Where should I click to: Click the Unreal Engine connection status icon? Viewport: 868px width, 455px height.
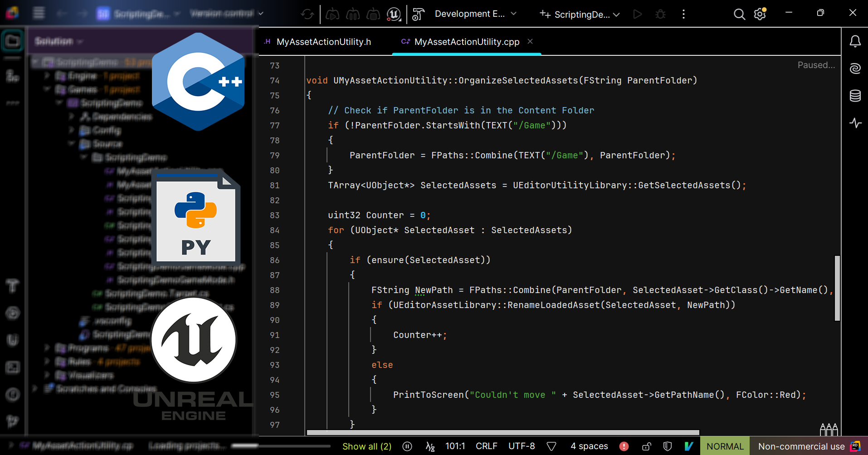click(394, 14)
